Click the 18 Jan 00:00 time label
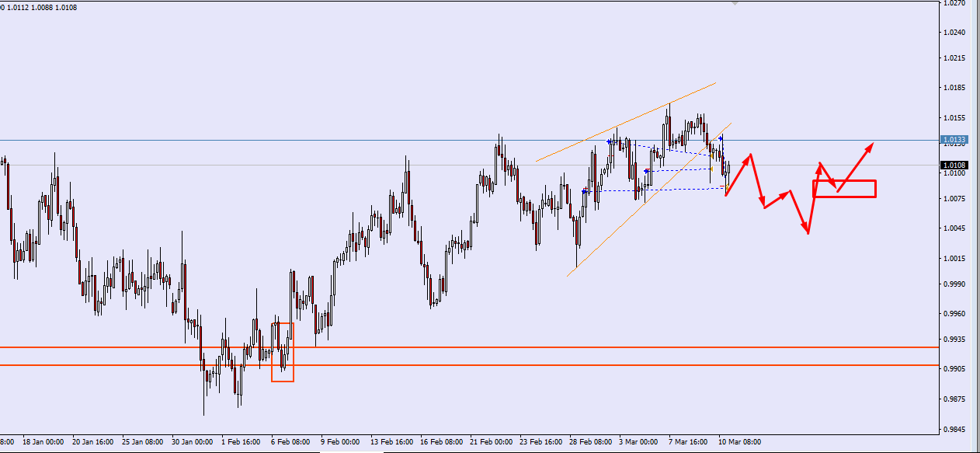The height and width of the screenshot is (453, 980). click(x=43, y=441)
